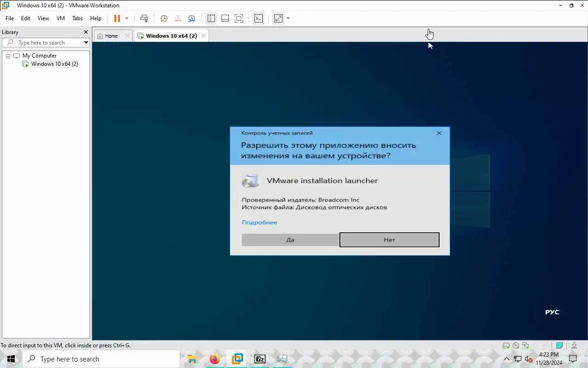Open the Tabs menu
The width and height of the screenshot is (588, 368).
[x=77, y=18]
